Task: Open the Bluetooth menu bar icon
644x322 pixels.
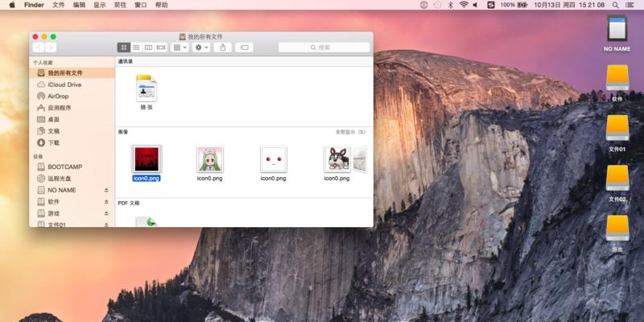Action: click(x=450, y=5)
